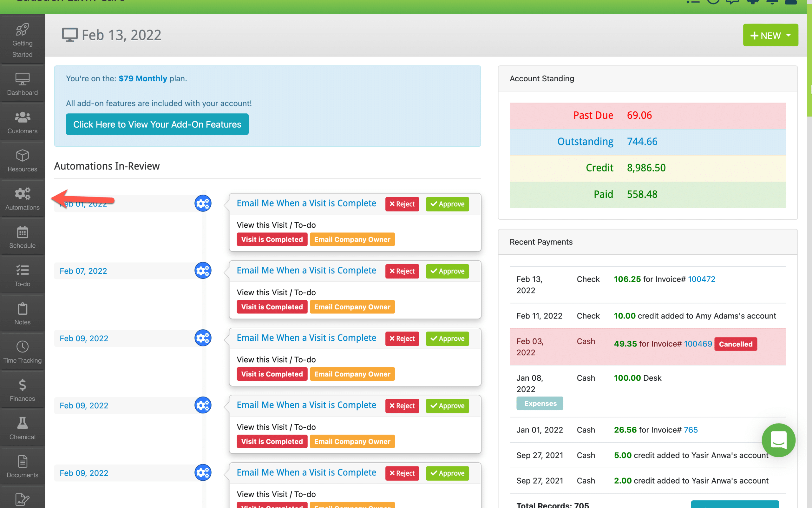
Task: Open Feb 01 Email Me When a Visit is Complete title
Action: [x=306, y=203]
